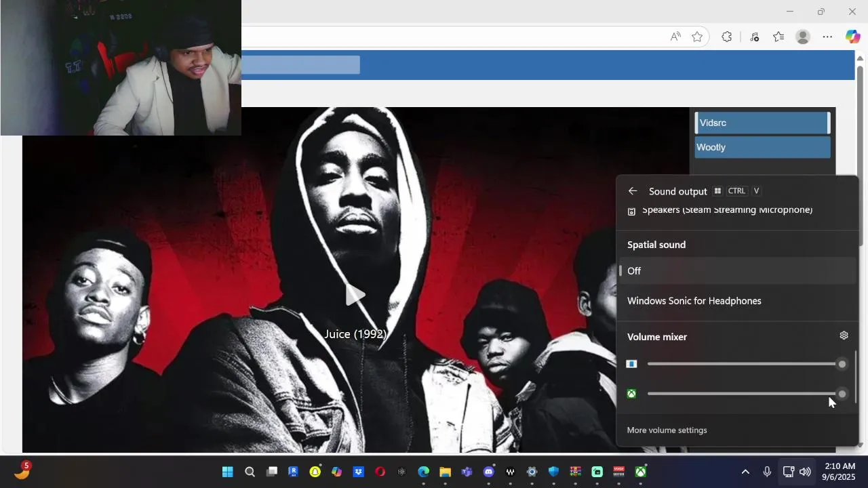Open Edge Settings and more menu
This screenshot has width=868, height=488.
(827, 37)
